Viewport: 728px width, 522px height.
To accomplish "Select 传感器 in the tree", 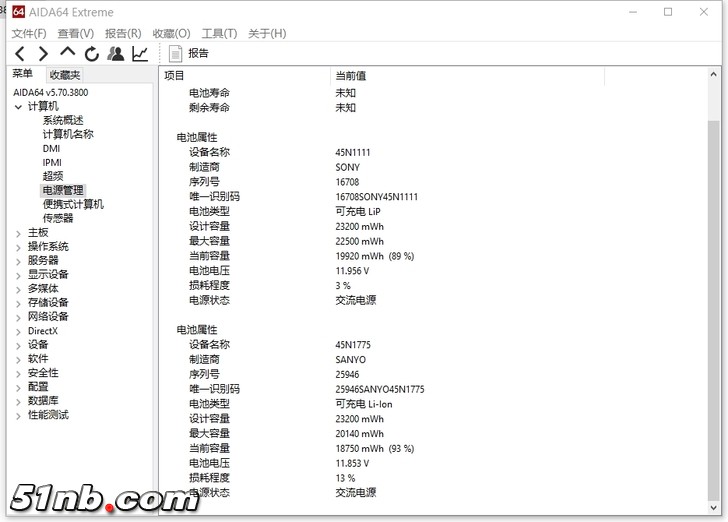I will [58, 218].
